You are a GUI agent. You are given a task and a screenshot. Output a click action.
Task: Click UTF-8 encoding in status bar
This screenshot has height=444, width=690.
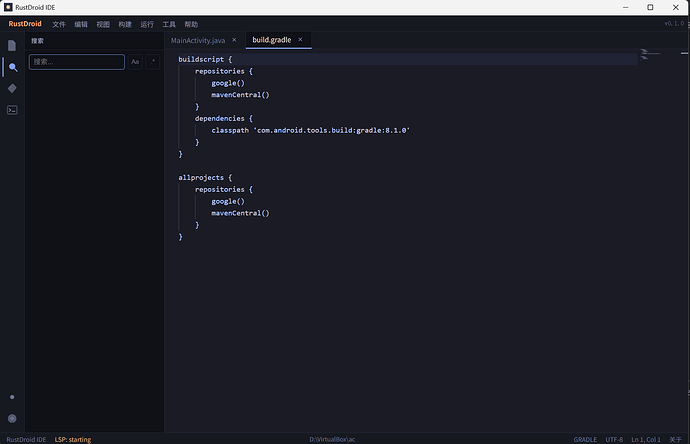point(614,439)
